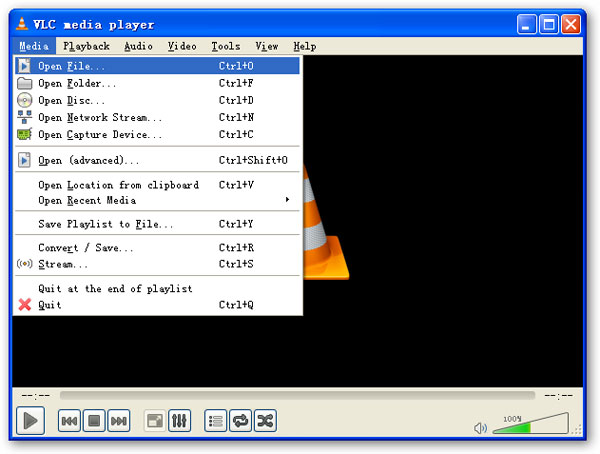Click the Open (advanced) file icon

coord(24,160)
